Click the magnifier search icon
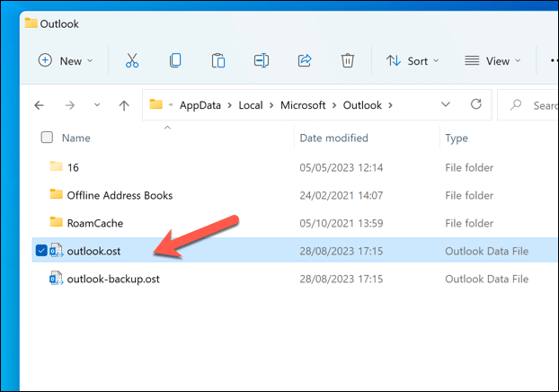The width and height of the screenshot is (559, 392). [516, 105]
